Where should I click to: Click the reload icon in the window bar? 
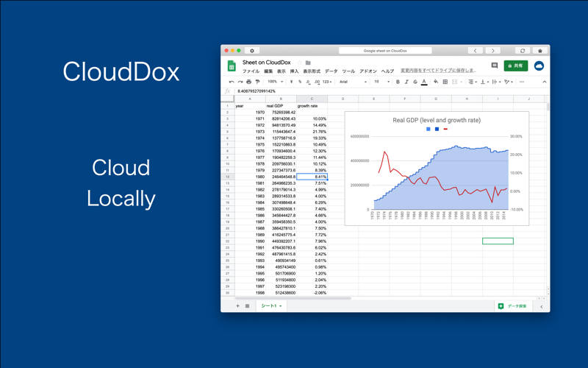[x=523, y=51]
